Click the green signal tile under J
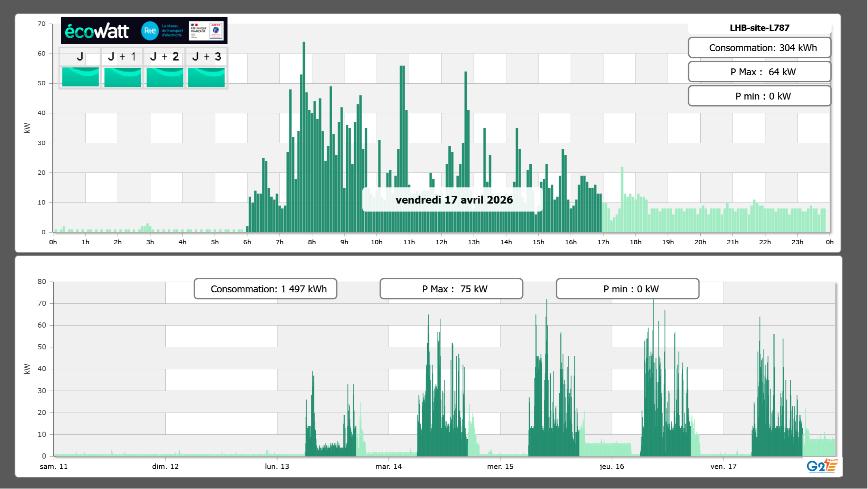This screenshot has width=868, height=489. 81,77
